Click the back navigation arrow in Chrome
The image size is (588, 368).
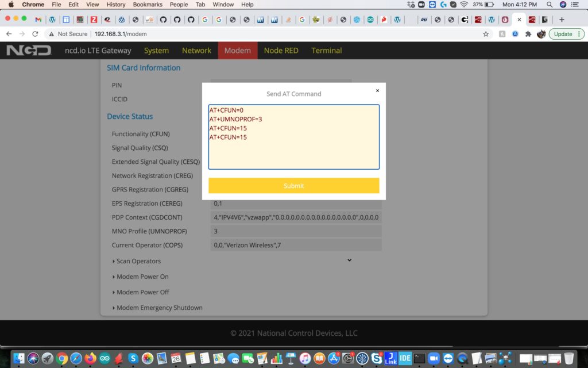coord(9,34)
